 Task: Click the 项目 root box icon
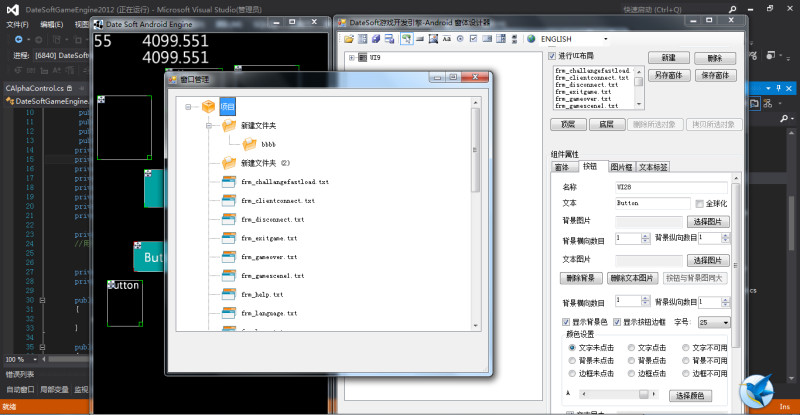point(209,107)
